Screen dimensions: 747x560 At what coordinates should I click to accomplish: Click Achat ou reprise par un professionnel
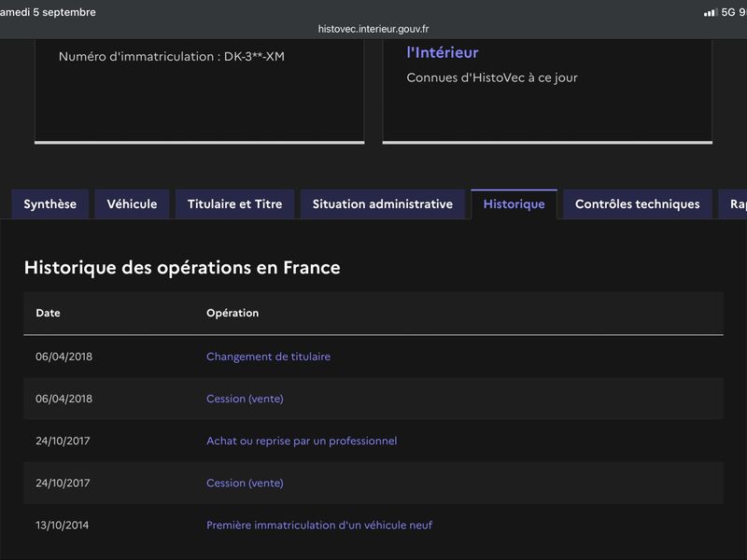[x=302, y=441]
